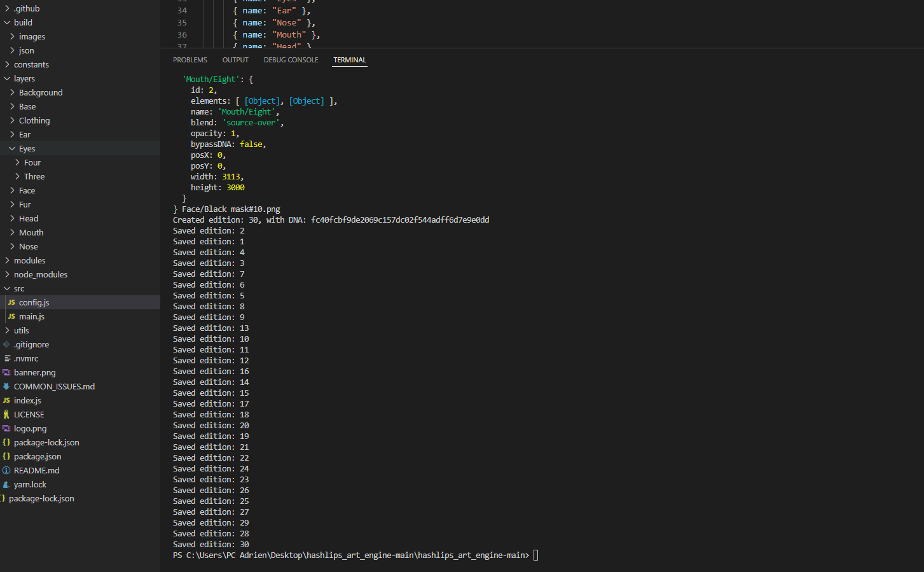Click the git icon next to .gitignore
924x572 pixels.
pos(6,344)
